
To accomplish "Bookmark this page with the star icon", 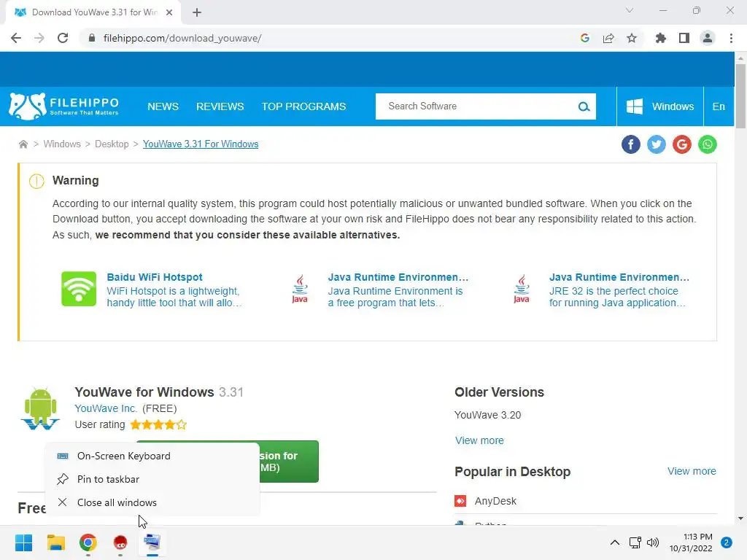I will 632,38.
